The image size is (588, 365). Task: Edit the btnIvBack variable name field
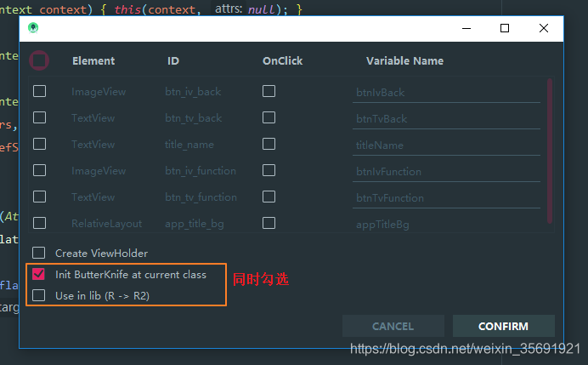(x=446, y=93)
